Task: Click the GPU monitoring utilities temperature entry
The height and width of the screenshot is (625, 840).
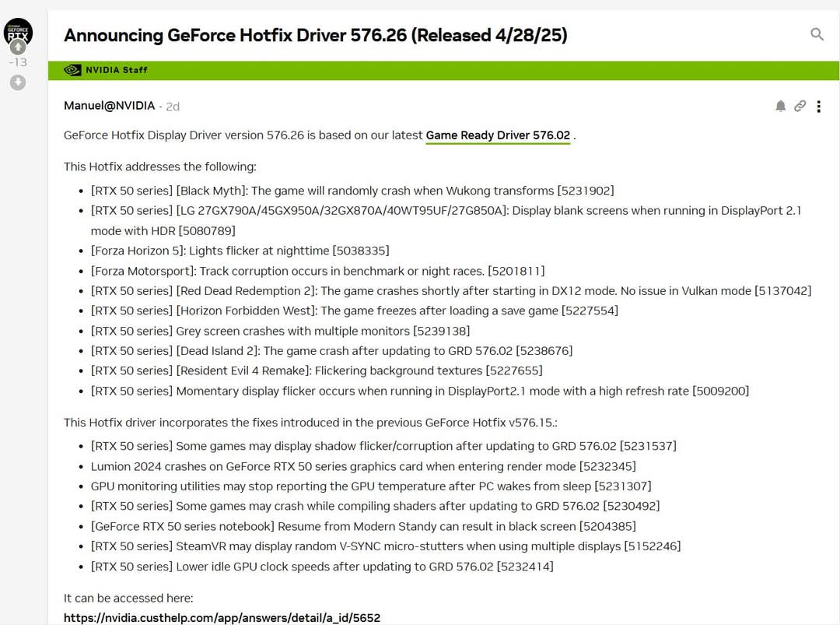Action: coord(371,486)
